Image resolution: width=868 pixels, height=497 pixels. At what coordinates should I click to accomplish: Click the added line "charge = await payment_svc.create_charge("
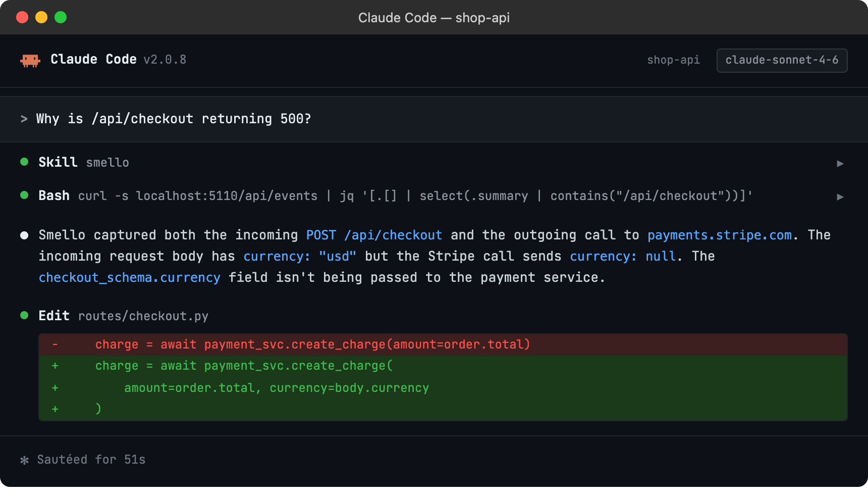click(443, 366)
